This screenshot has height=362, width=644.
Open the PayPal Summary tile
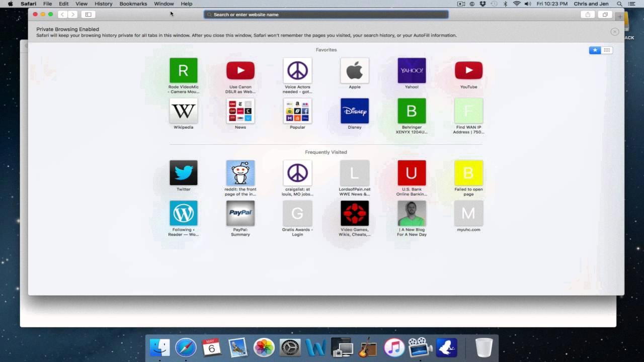(240, 213)
